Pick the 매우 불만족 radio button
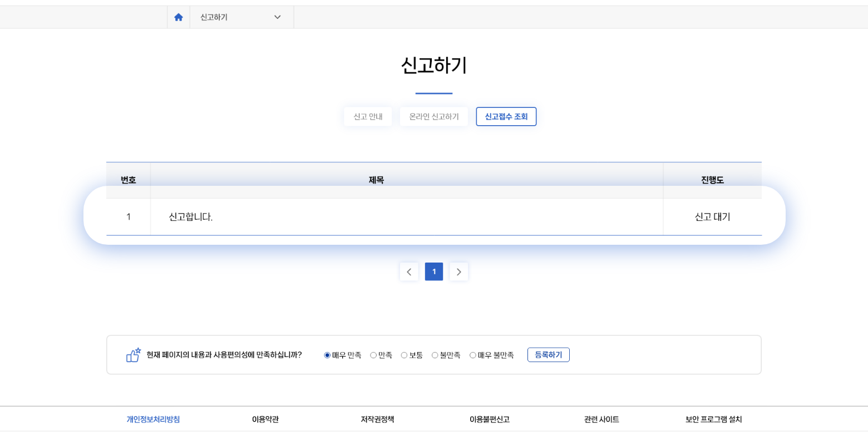 pos(473,355)
